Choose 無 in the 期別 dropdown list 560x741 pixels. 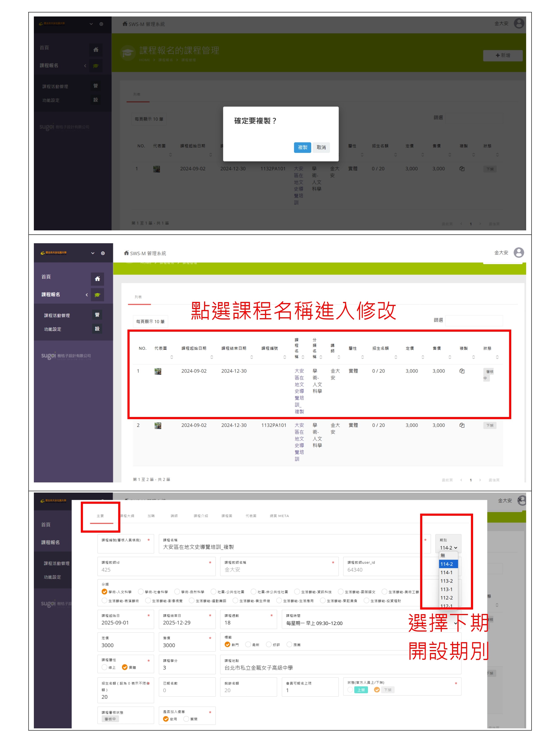448,556
